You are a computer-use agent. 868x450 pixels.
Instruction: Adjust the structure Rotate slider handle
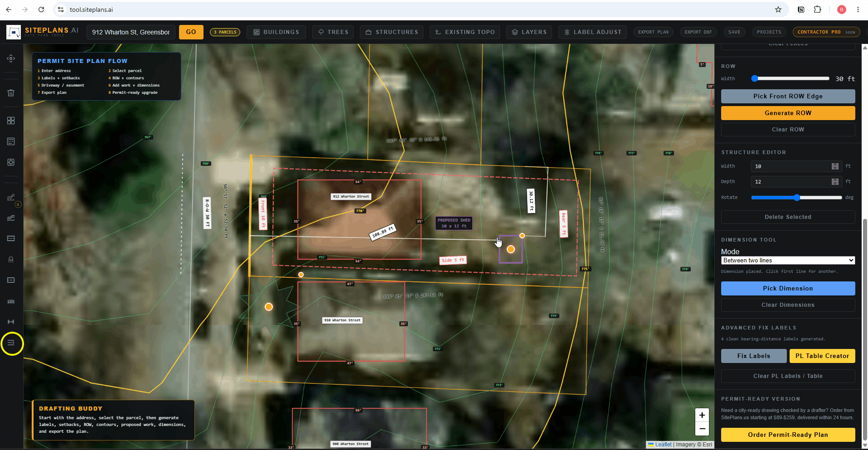797,198
